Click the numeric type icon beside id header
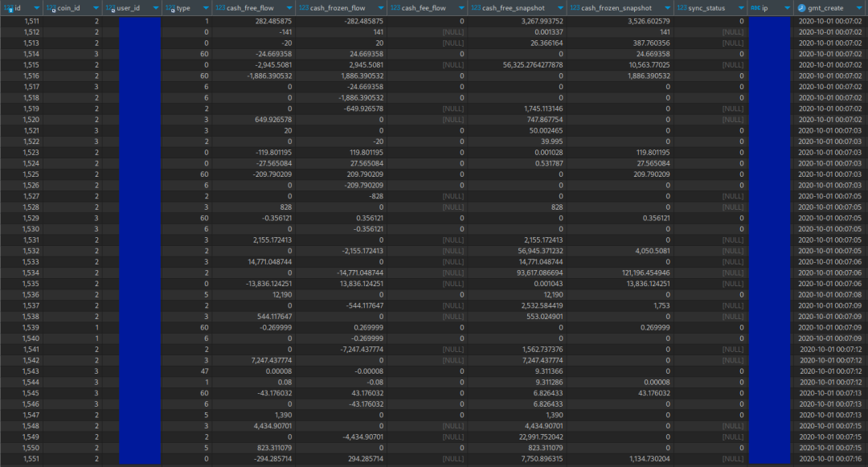 [x=8, y=8]
